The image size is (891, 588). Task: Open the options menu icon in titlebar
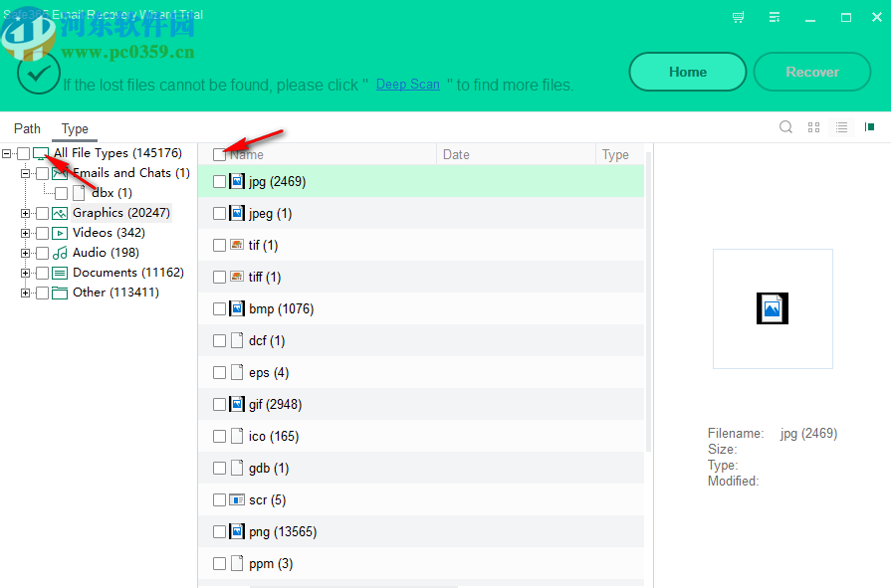[x=775, y=17]
